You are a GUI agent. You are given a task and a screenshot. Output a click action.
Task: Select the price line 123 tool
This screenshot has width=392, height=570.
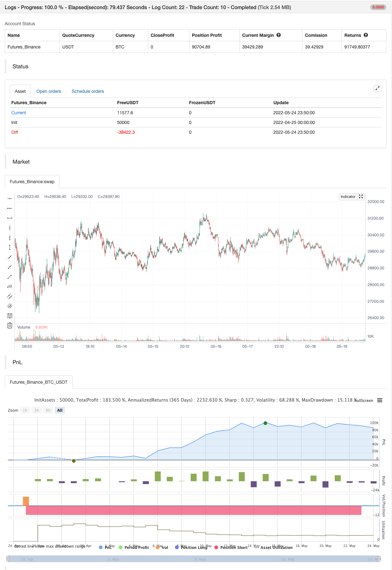[10, 286]
